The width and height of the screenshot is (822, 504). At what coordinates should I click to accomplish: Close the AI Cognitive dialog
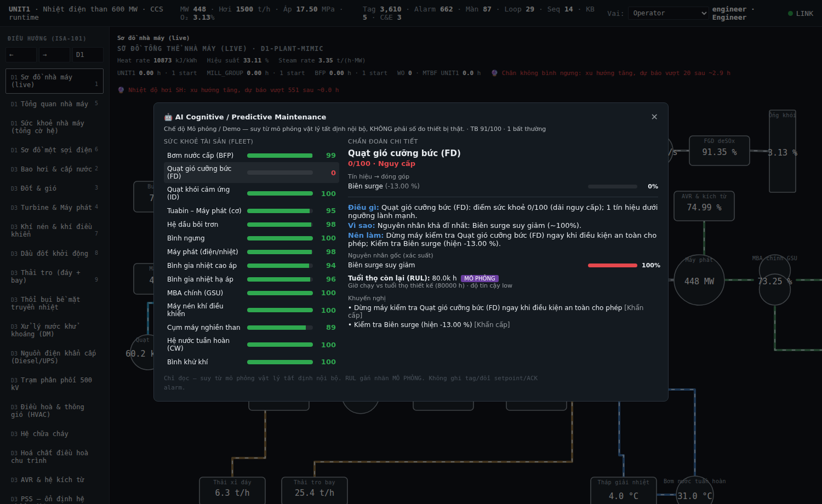coord(654,117)
